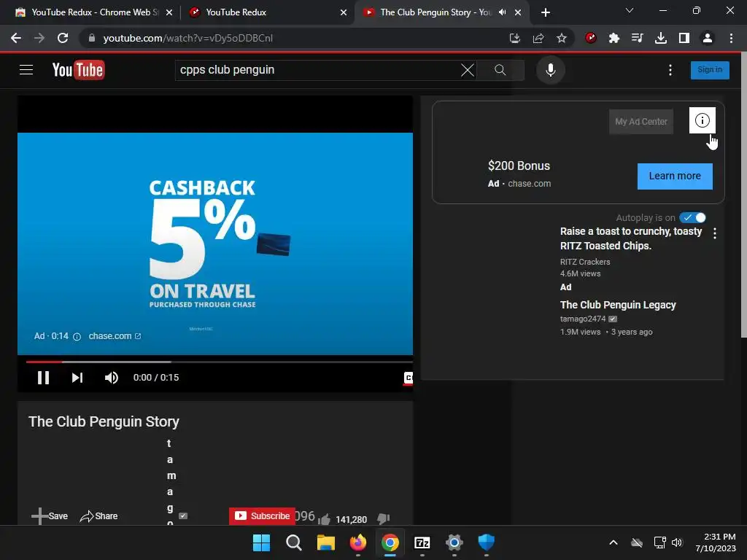Show hidden system tray icons
The image size is (747, 560).
[614, 542]
